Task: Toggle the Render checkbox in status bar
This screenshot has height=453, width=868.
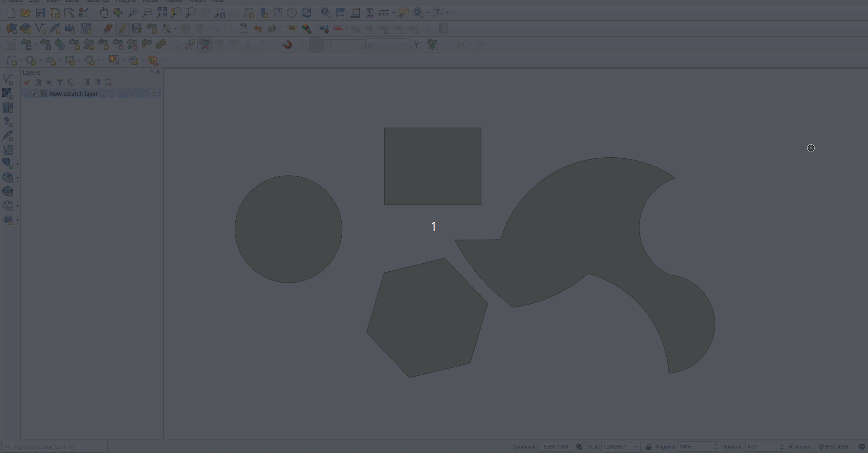Action: (x=791, y=447)
